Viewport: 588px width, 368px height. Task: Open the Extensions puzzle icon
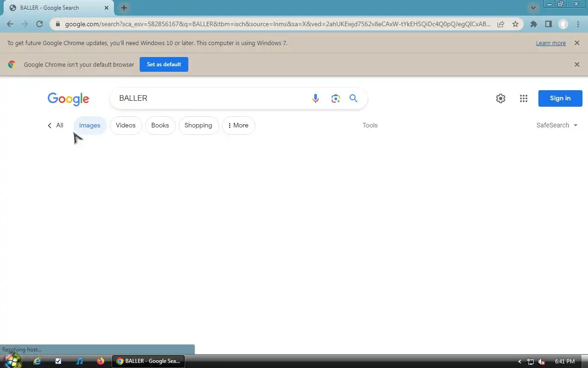click(533, 24)
